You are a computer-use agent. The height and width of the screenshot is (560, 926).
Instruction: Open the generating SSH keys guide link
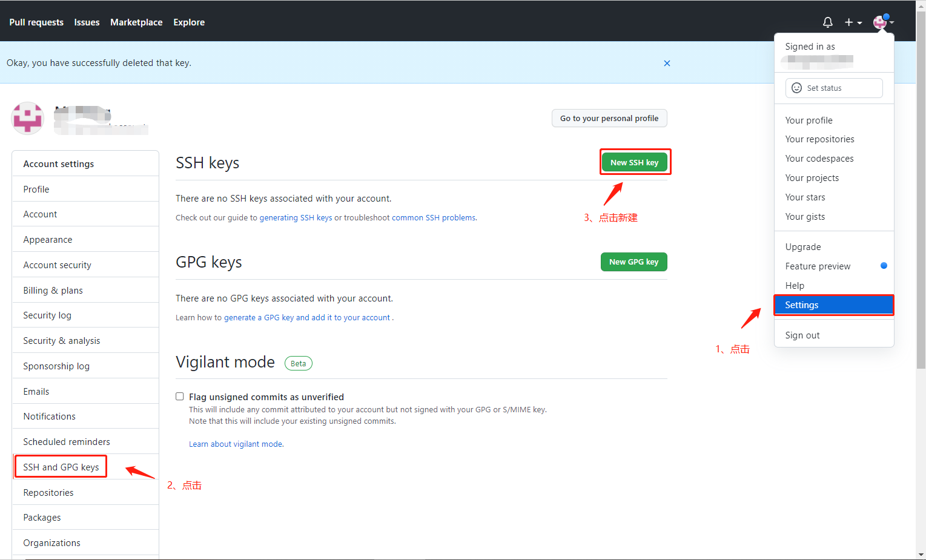296,217
